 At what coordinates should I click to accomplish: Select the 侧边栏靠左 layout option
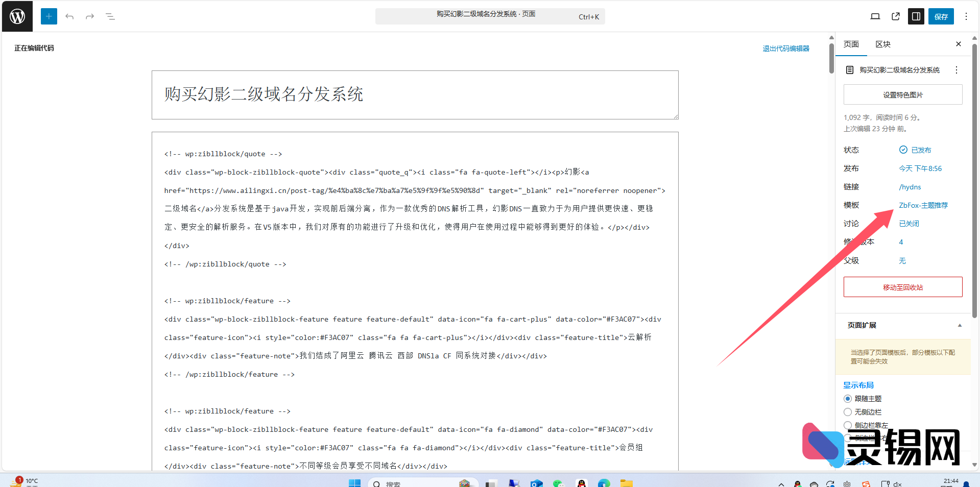(x=848, y=425)
